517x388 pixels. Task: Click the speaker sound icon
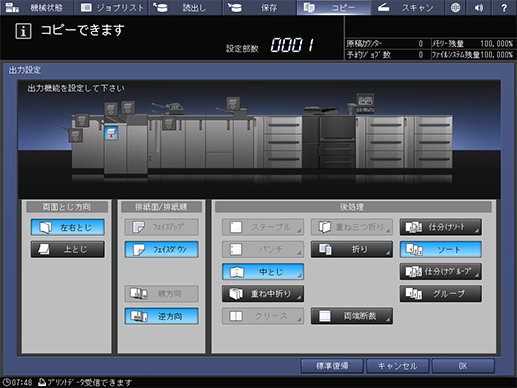[x=479, y=7]
